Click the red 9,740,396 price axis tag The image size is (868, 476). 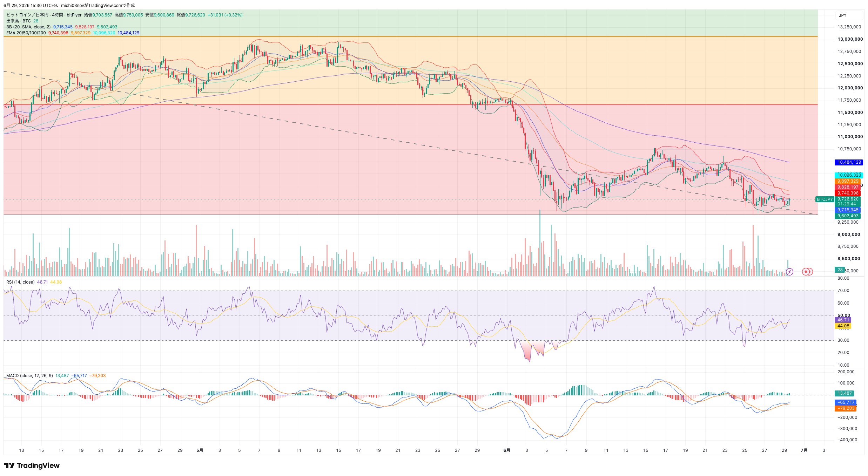tap(848, 193)
